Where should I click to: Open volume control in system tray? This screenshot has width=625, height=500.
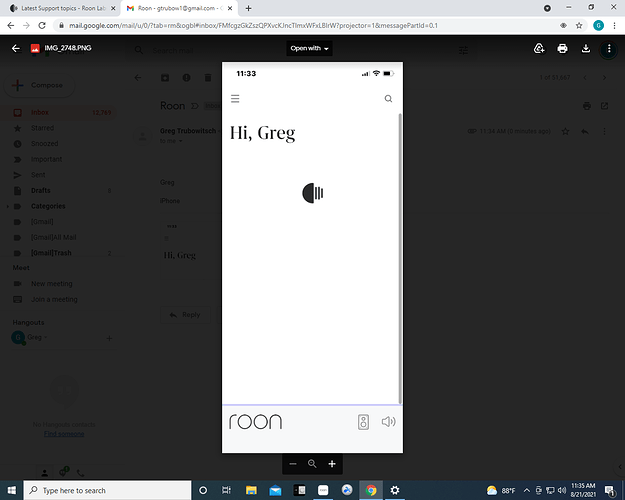(x=562, y=490)
